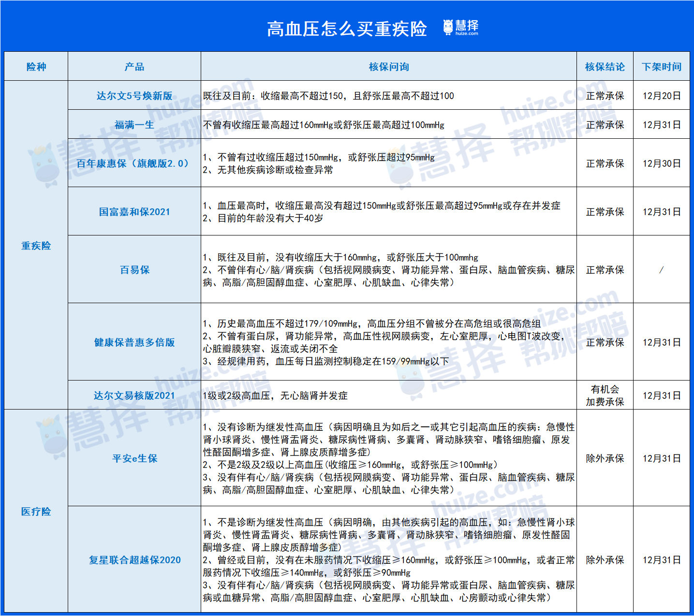Select the 险种 column header
The width and height of the screenshot is (694, 616).
click(36, 67)
